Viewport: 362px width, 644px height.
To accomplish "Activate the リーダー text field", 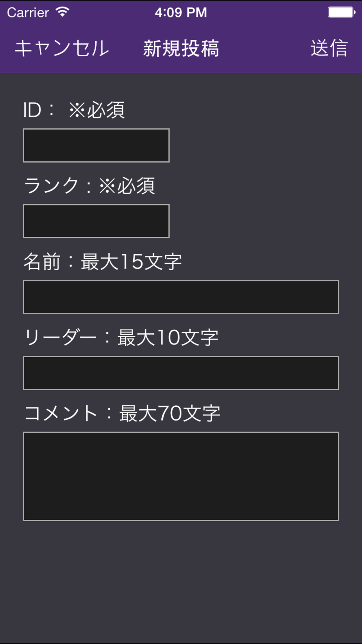I will (181, 373).
